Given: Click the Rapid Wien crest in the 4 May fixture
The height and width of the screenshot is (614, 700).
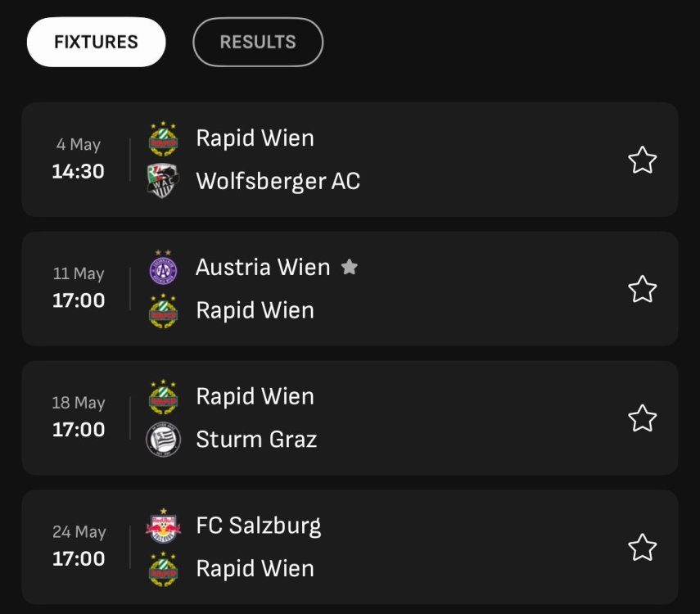Looking at the screenshot, I should click(x=163, y=138).
